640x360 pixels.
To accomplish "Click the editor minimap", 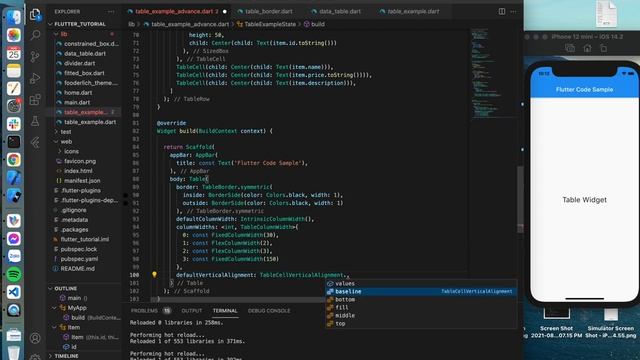I will pyautogui.click(x=492, y=73).
